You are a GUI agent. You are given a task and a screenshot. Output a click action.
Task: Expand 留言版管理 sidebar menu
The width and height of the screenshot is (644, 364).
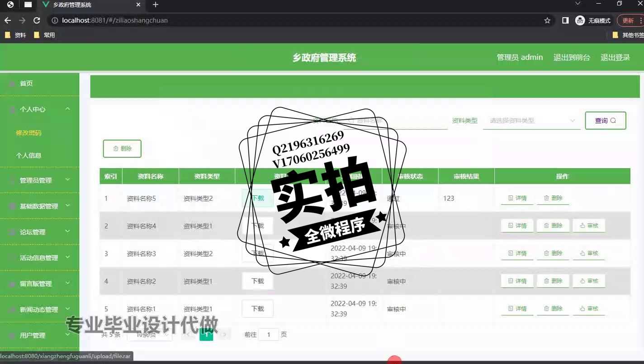pyautogui.click(x=39, y=284)
